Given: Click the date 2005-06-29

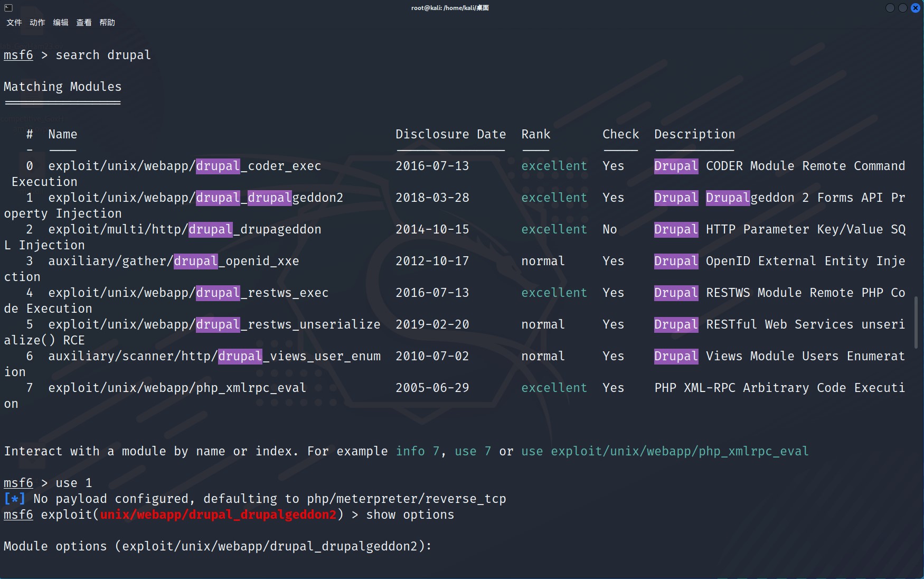Looking at the screenshot, I should [432, 388].
